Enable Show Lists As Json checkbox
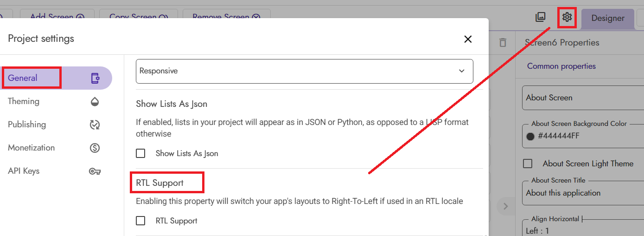 (x=140, y=153)
